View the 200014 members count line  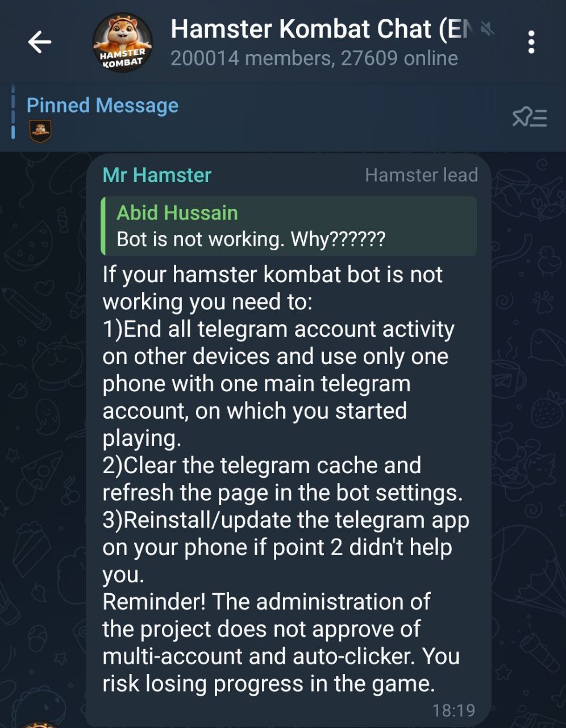(x=314, y=58)
